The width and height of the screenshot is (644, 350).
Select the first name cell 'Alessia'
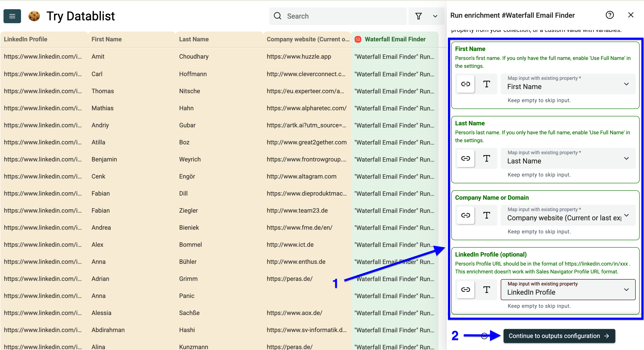[132, 313]
